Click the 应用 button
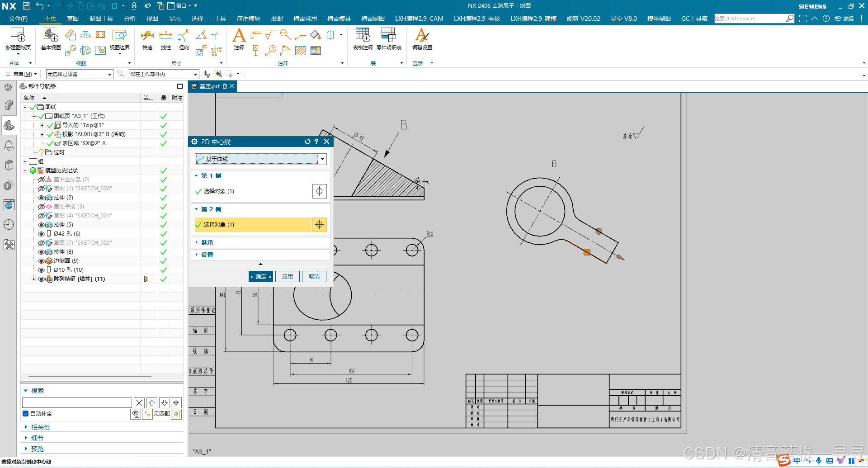The width and height of the screenshot is (868, 468). pyautogui.click(x=288, y=276)
